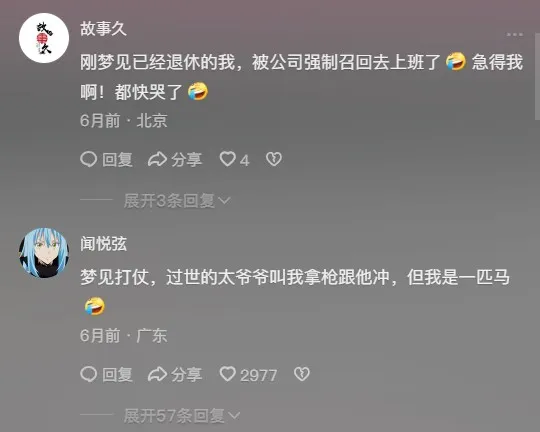Like 闻悦弦's comment with 2977 likes

pos(228,374)
